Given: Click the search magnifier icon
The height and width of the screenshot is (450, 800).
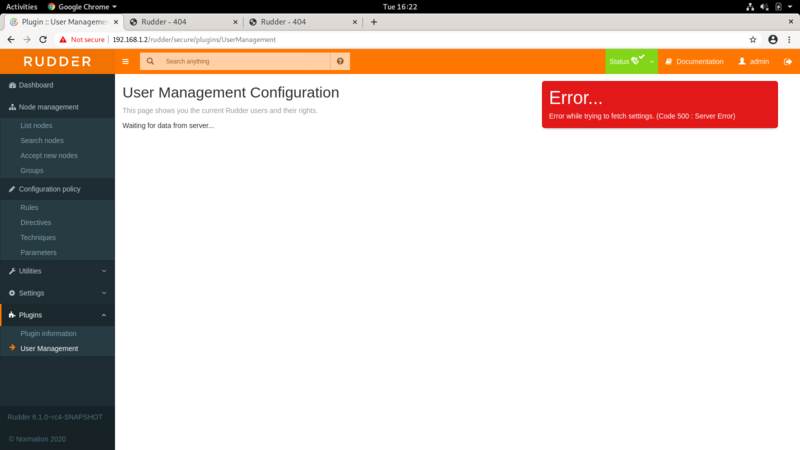Looking at the screenshot, I should pyautogui.click(x=150, y=61).
